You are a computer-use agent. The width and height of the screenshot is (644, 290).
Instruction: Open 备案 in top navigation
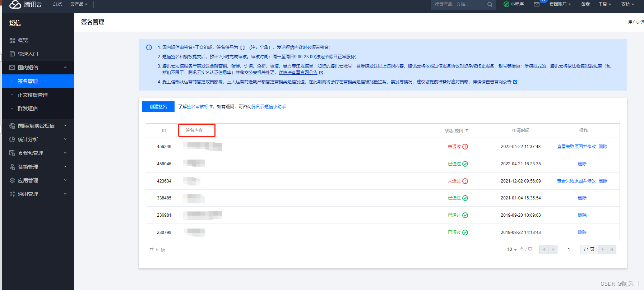[585, 4]
